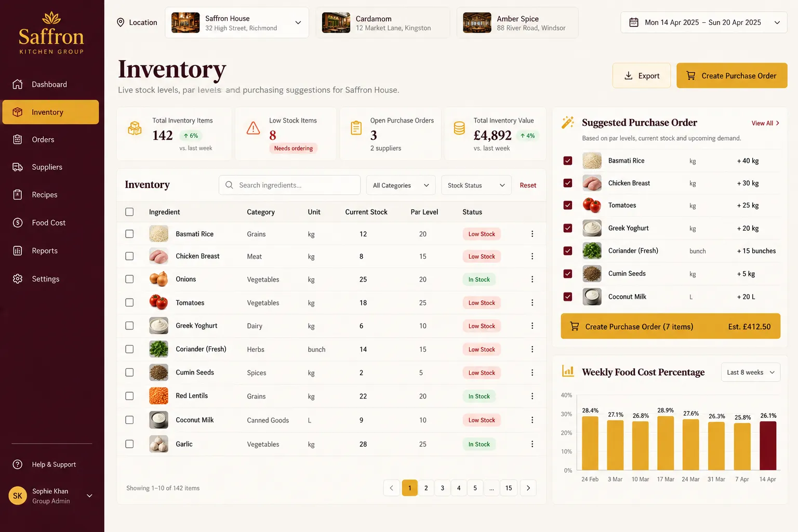
Task: Click the Open Purchase Orders clipboard icon
Action: (356, 128)
